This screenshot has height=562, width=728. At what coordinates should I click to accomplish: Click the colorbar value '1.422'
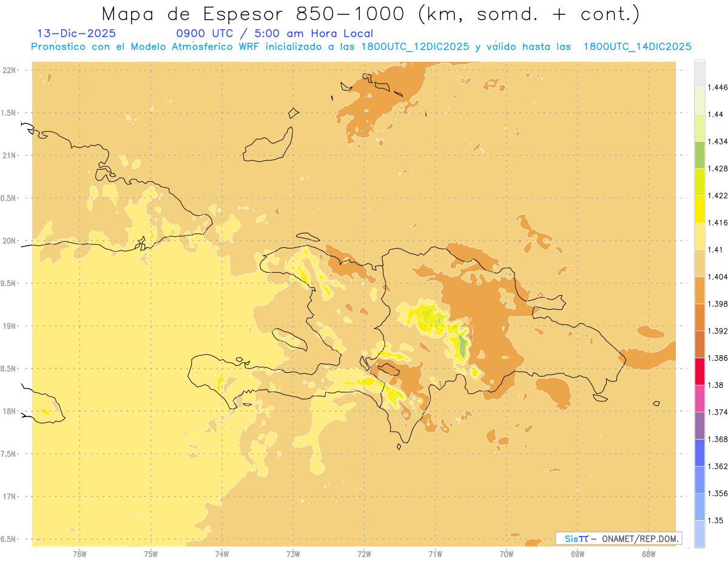click(x=718, y=196)
